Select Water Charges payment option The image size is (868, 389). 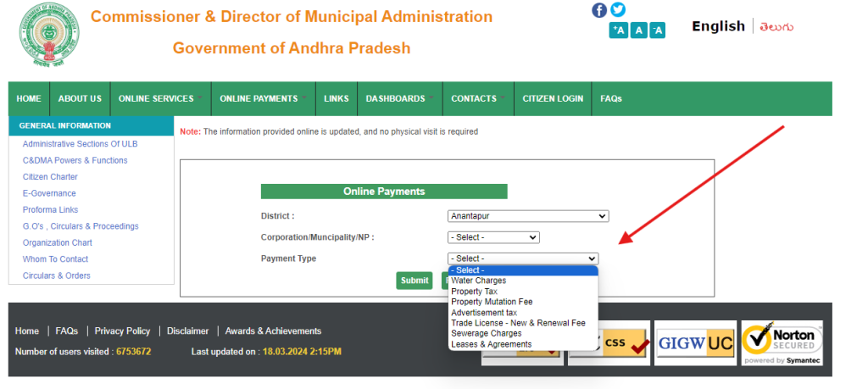[478, 281]
